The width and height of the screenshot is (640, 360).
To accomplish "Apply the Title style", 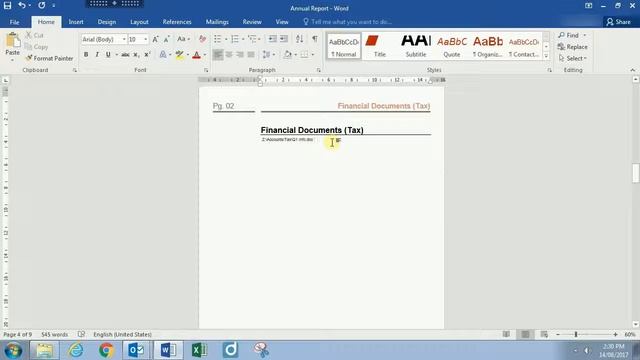I will click(380, 46).
